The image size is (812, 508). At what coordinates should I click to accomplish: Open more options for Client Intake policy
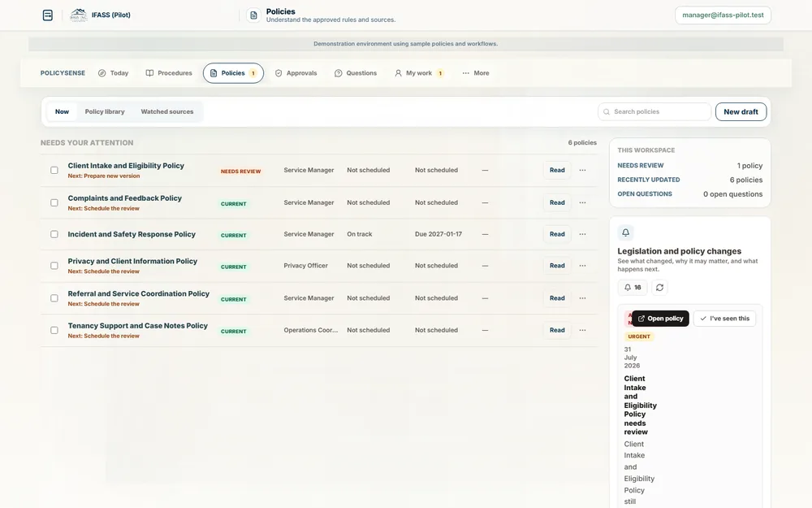tap(582, 170)
